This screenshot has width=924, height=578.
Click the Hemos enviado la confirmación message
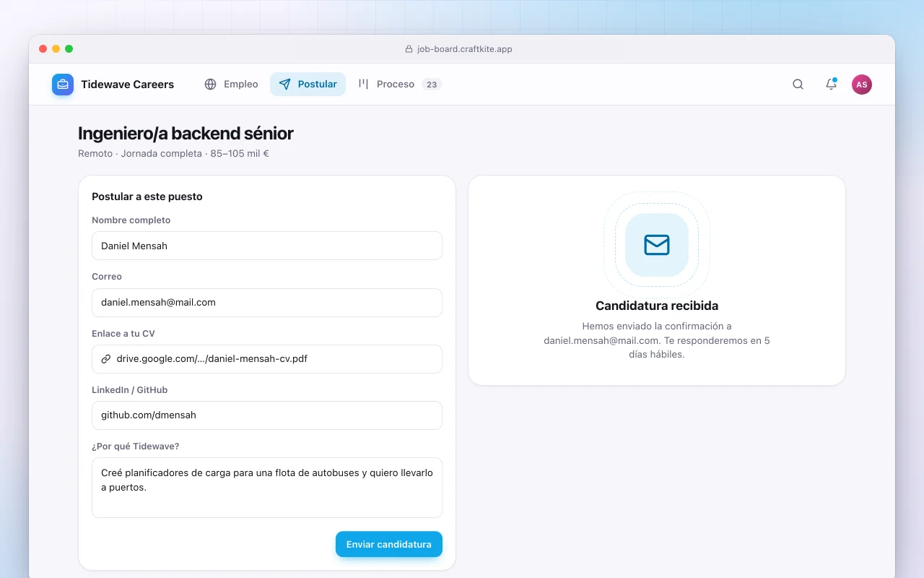tap(657, 340)
